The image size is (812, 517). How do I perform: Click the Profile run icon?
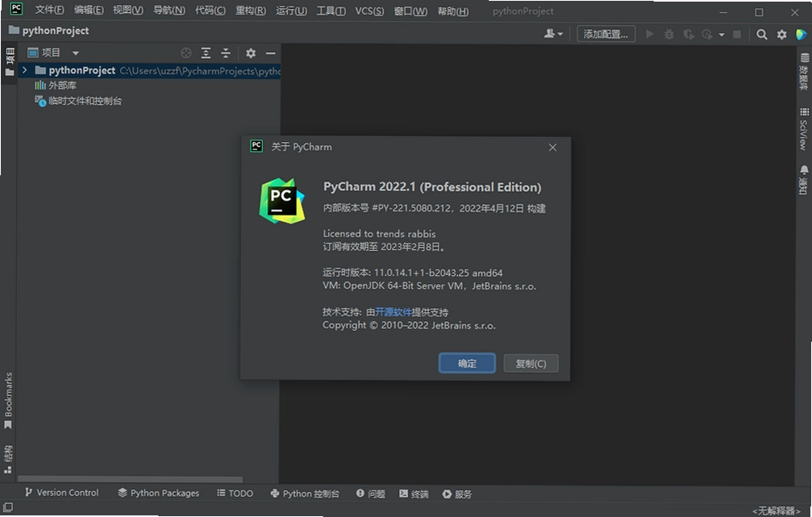(707, 34)
